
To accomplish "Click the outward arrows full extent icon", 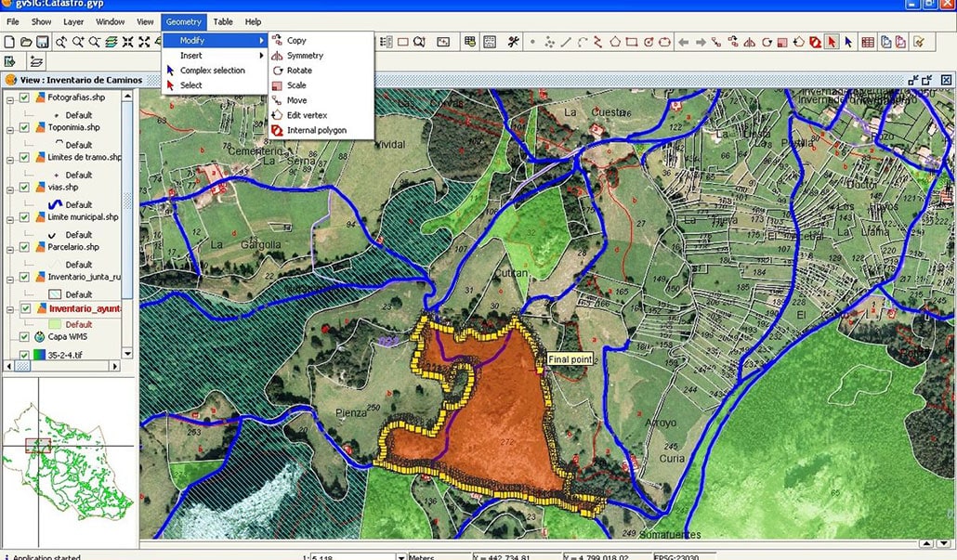I will [144, 42].
